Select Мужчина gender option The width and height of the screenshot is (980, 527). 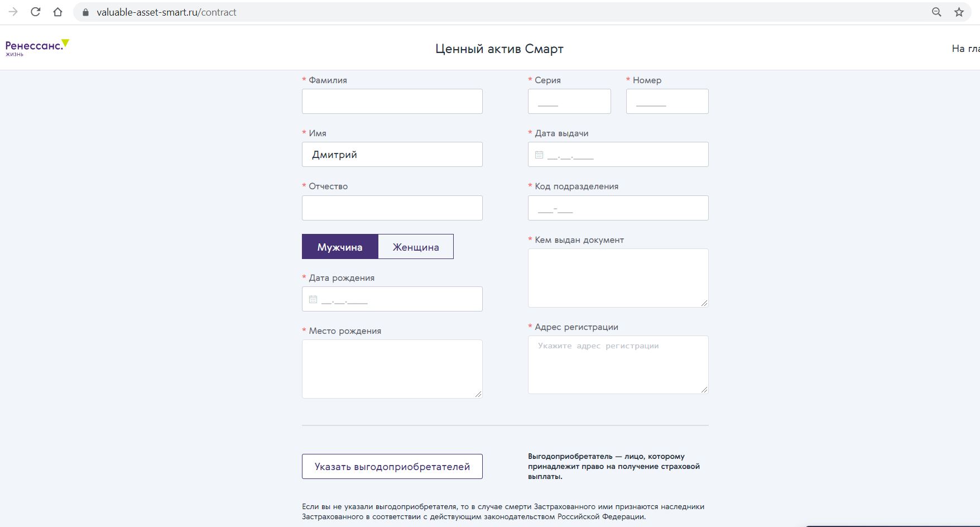(340, 247)
